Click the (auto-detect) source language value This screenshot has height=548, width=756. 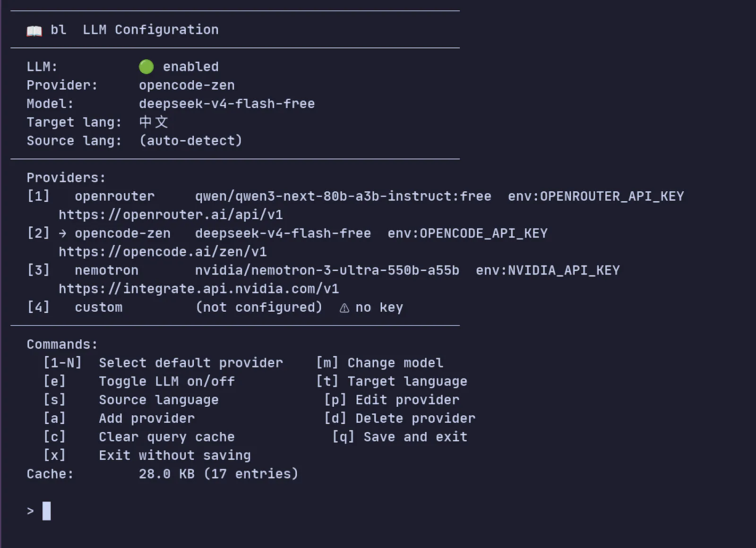tap(190, 141)
